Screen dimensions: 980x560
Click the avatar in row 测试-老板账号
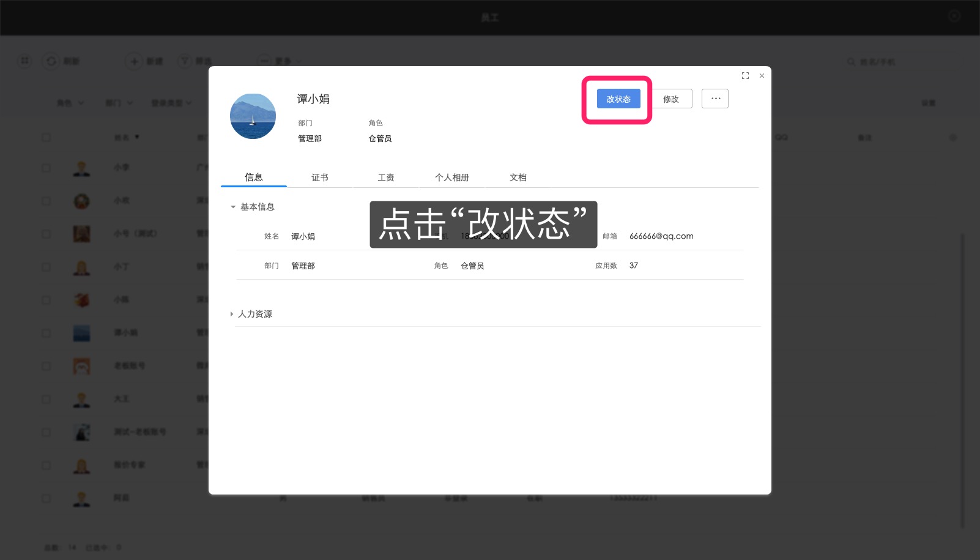click(81, 432)
